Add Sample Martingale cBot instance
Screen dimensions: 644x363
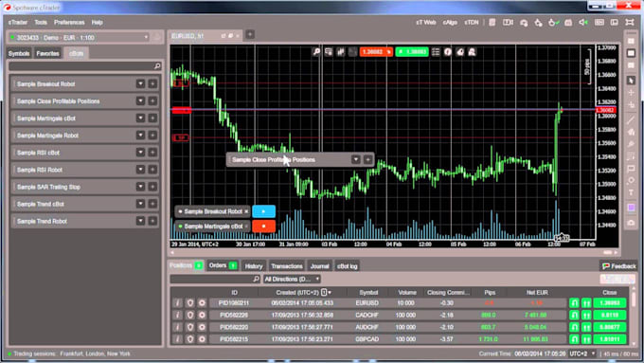point(152,118)
